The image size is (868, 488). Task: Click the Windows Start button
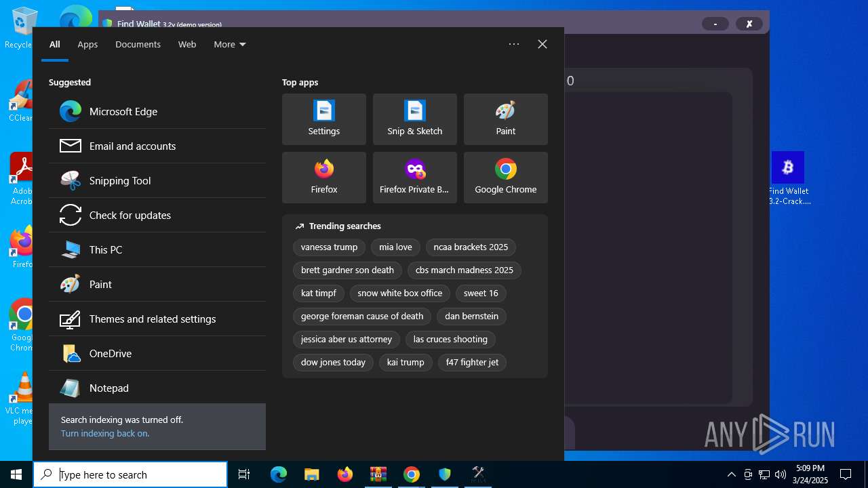click(x=16, y=474)
